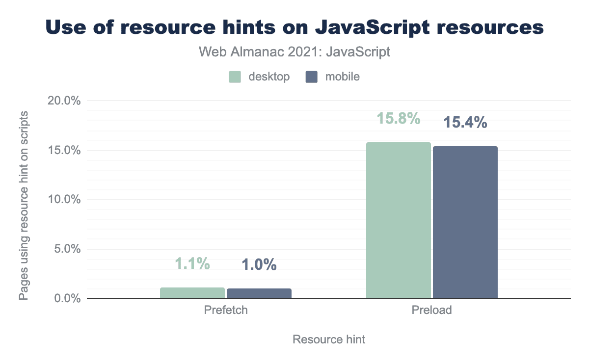Image resolution: width=589 pixels, height=364 pixels.
Task: Select the 1.1% data label
Action: [192, 264]
